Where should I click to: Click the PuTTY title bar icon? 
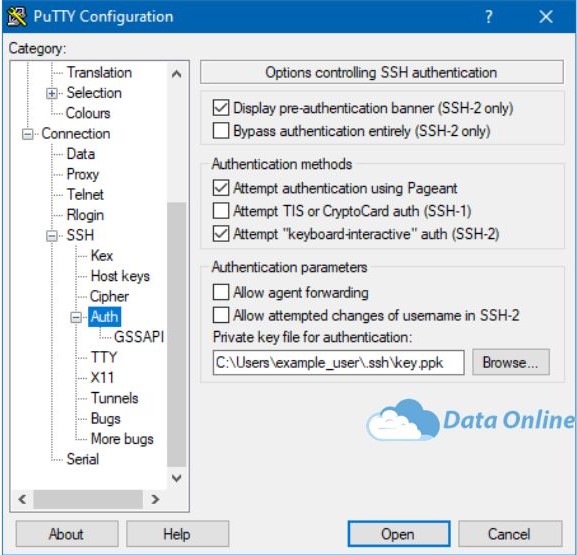click(x=17, y=17)
